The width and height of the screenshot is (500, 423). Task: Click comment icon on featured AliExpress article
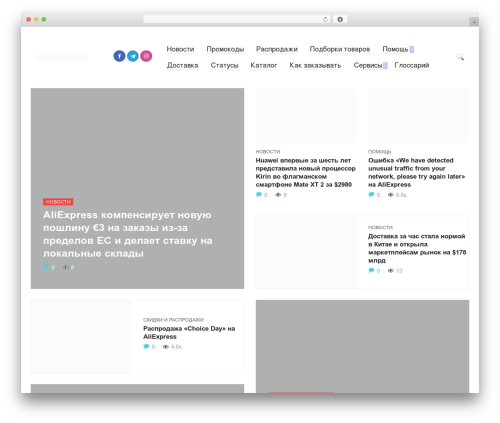[x=46, y=267]
